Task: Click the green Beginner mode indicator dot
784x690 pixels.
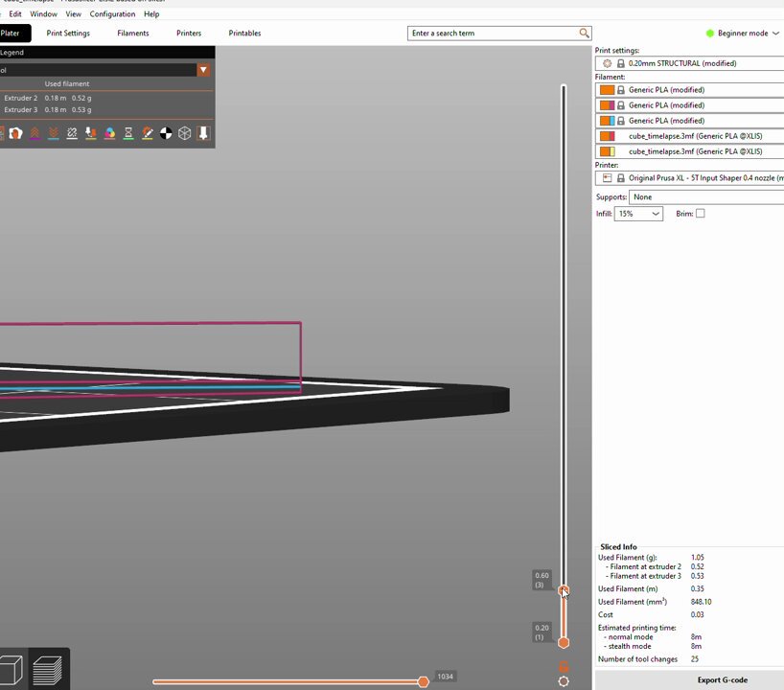Action: [x=709, y=33]
